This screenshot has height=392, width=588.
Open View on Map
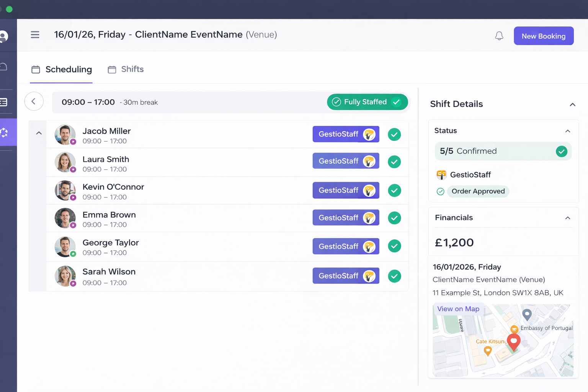pyautogui.click(x=458, y=309)
